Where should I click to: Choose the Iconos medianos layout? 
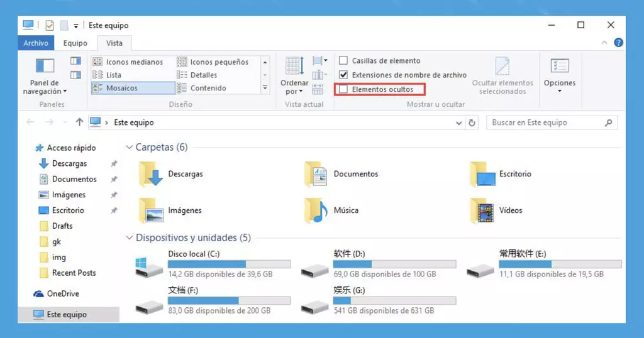[134, 62]
